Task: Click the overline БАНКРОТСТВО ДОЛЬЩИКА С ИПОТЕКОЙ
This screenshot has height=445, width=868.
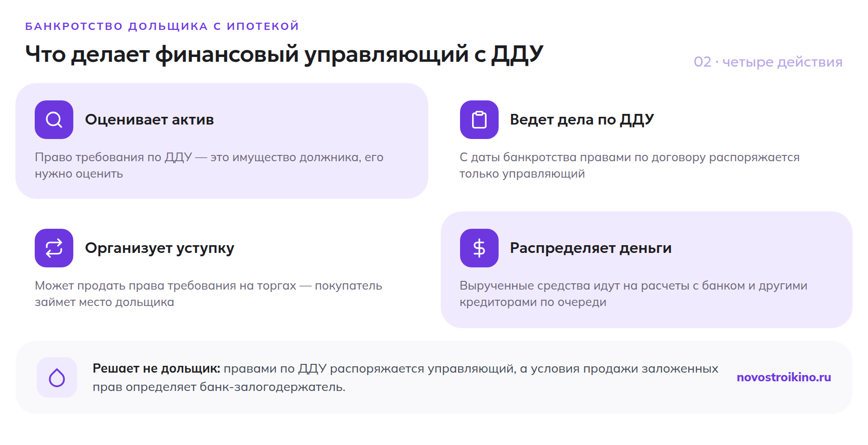Action: tap(162, 26)
